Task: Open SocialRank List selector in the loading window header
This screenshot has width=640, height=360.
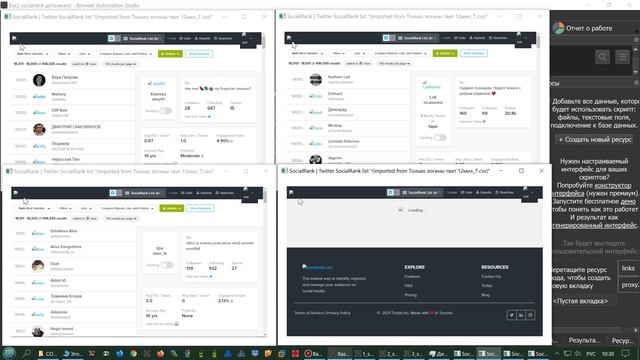Action: (x=422, y=192)
